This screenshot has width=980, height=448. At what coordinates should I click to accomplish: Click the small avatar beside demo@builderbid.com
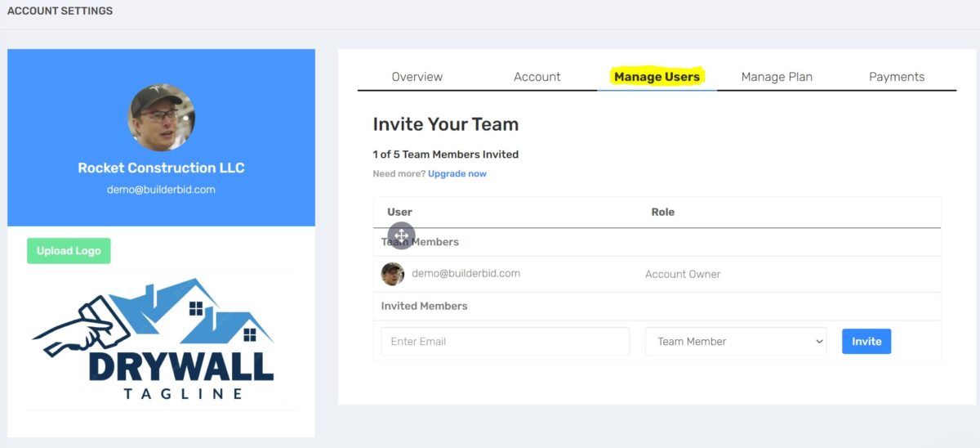click(393, 274)
